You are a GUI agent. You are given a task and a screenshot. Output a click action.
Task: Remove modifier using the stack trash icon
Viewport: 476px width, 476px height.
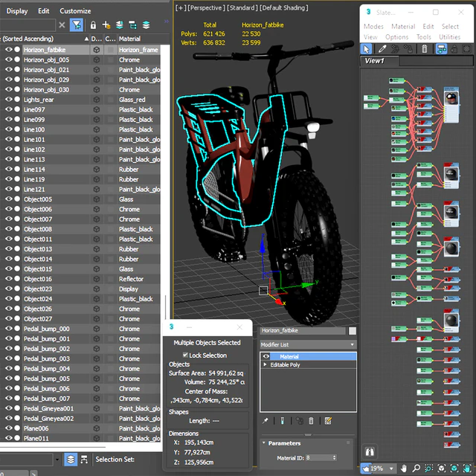point(312,421)
